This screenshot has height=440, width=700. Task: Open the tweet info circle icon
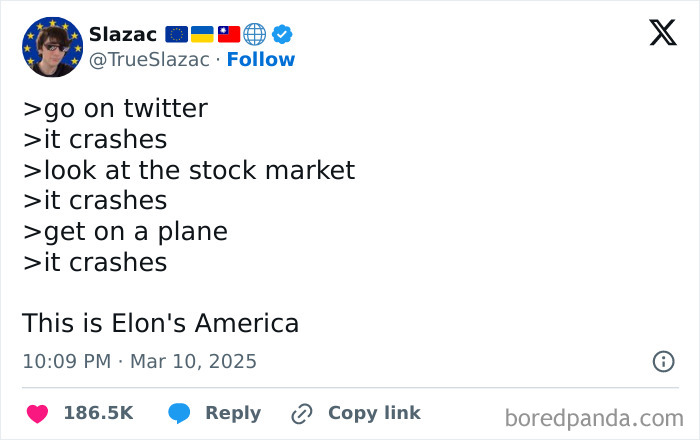pos(663,361)
